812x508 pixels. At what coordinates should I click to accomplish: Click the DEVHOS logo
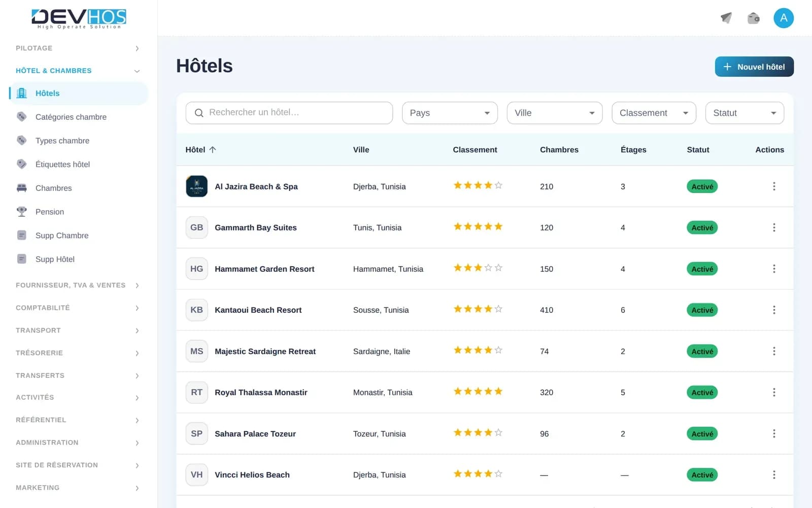(79, 18)
